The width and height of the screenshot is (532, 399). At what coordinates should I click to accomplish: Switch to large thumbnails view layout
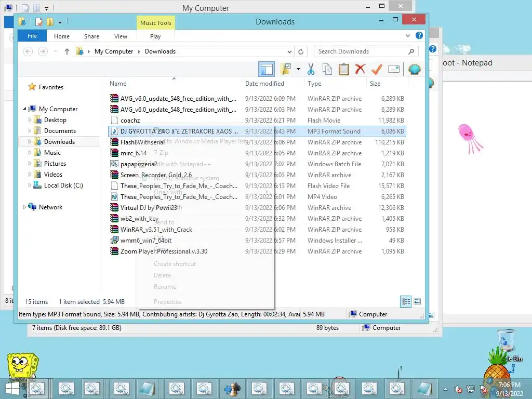coord(417,301)
